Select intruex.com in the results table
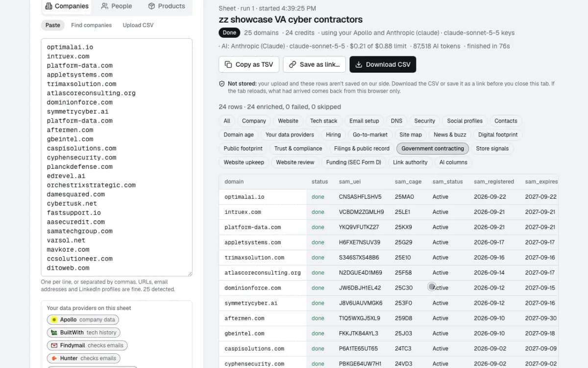The height and width of the screenshot is (368, 588). click(243, 212)
